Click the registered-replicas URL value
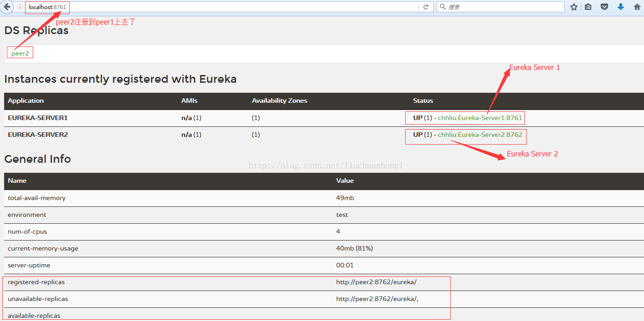644x321 pixels. [x=376, y=282]
